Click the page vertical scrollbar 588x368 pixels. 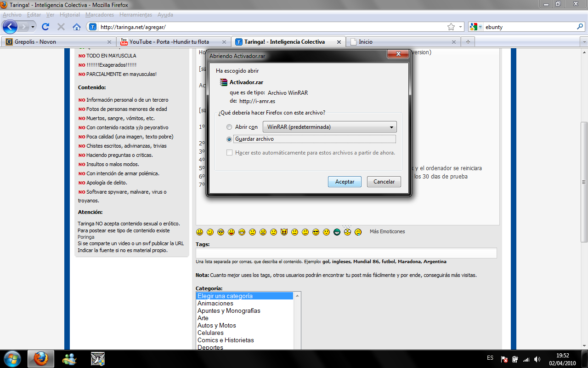coord(584,182)
